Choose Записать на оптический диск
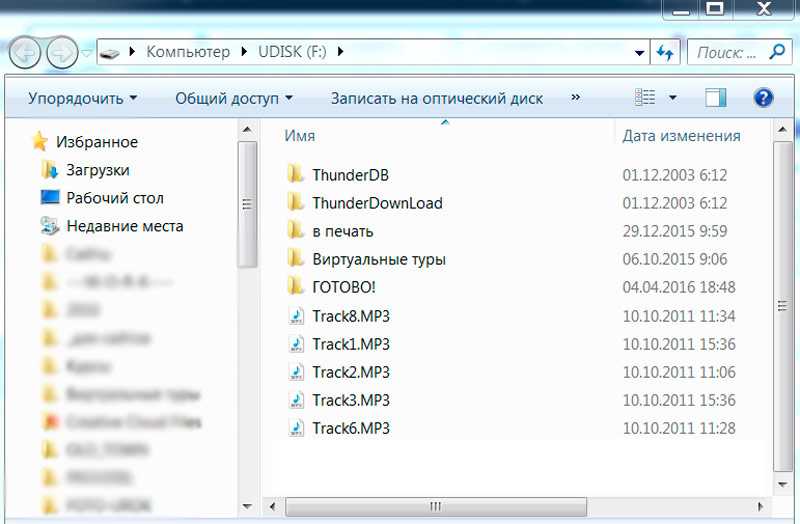This screenshot has width=800, height=524. coord(437,98)
